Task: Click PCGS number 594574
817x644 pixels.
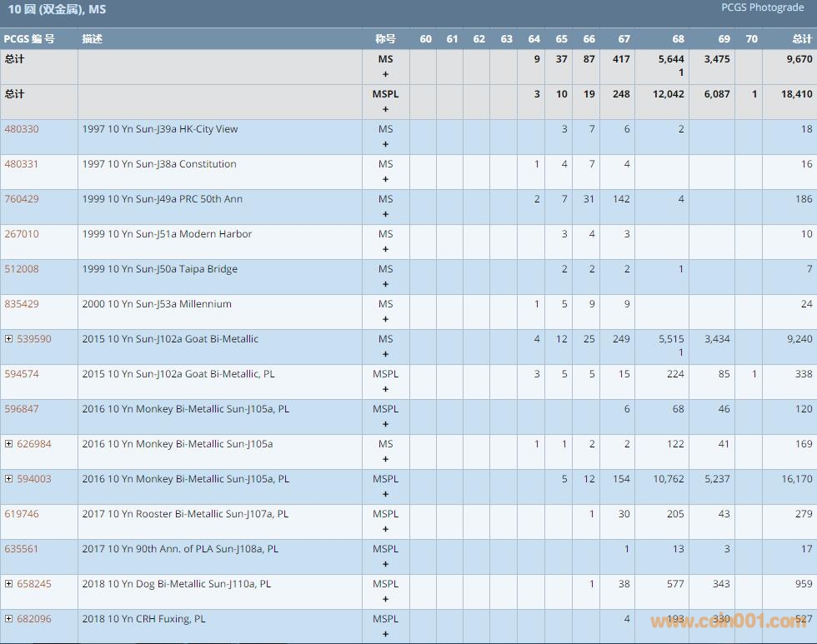Action: click(x=22, y=374)
